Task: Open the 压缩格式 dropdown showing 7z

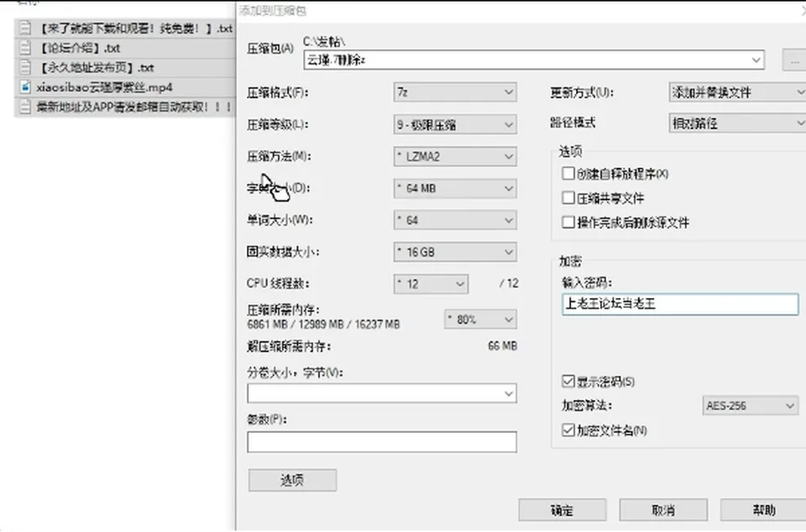Action: 455,92
